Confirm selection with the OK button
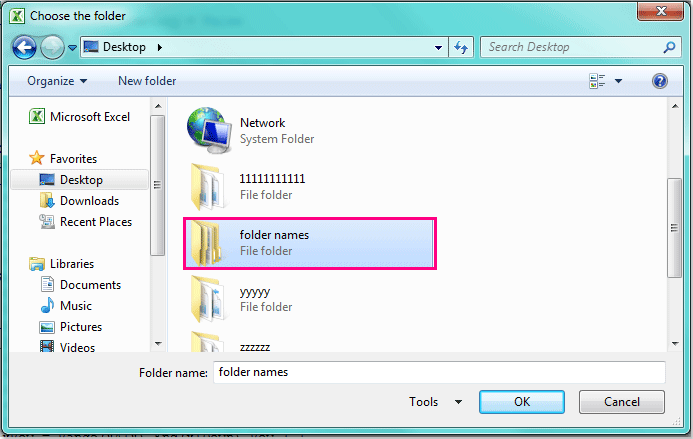Image resolution: width=693 pixels, height=439 pixels. point(522,401)
